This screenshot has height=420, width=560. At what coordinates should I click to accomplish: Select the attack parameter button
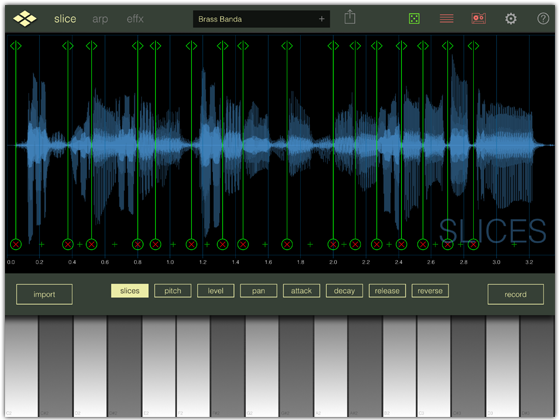point(301,291)
